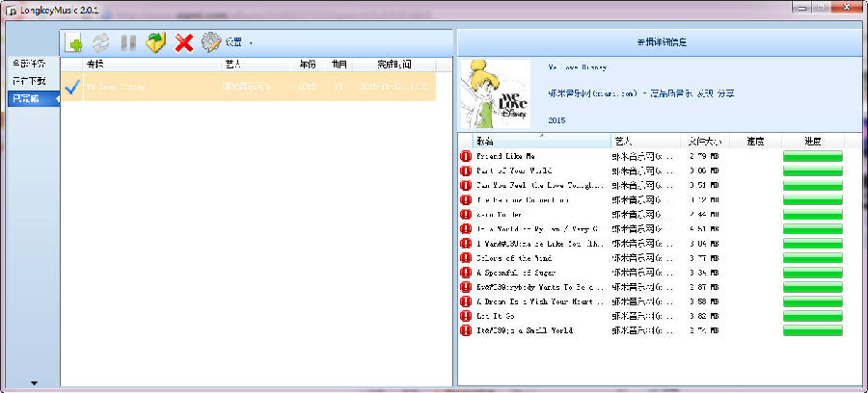The height and width of the screenshot is (393, 868).
Task: Click the 2015 year in album details
Action: point(556,120)
